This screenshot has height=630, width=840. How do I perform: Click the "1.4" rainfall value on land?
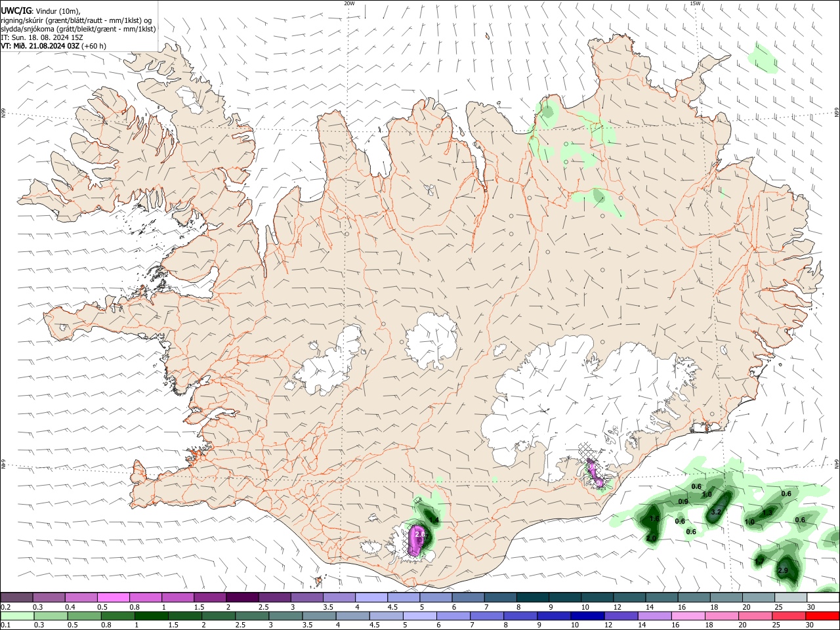pos(433,520)
